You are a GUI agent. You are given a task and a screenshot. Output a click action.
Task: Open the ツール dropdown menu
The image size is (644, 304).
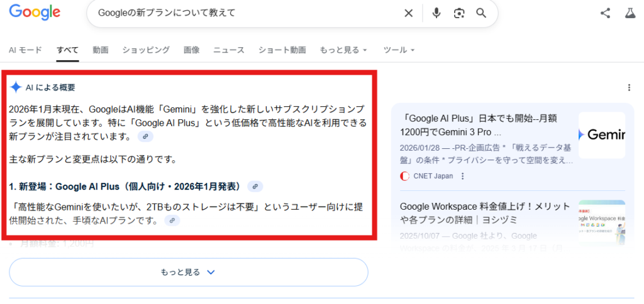[399, 50]
